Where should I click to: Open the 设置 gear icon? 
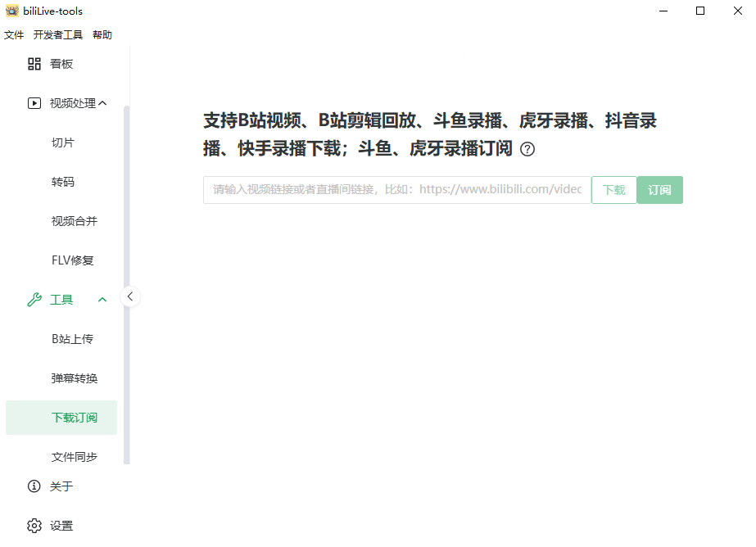[x=34, y=525]
